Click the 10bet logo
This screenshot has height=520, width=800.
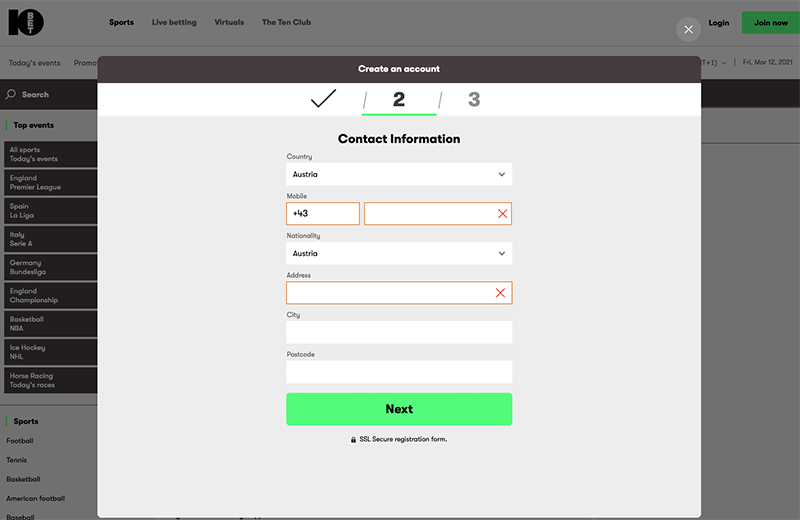click(27, 22)
